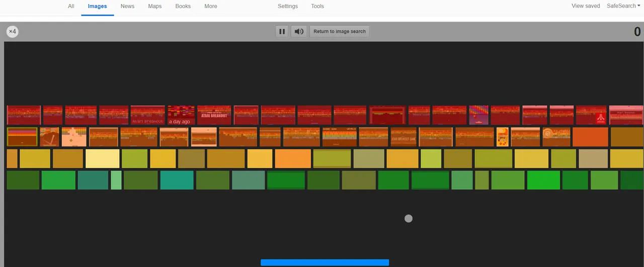Click the gray bouncing ball

tap(409, 219)
